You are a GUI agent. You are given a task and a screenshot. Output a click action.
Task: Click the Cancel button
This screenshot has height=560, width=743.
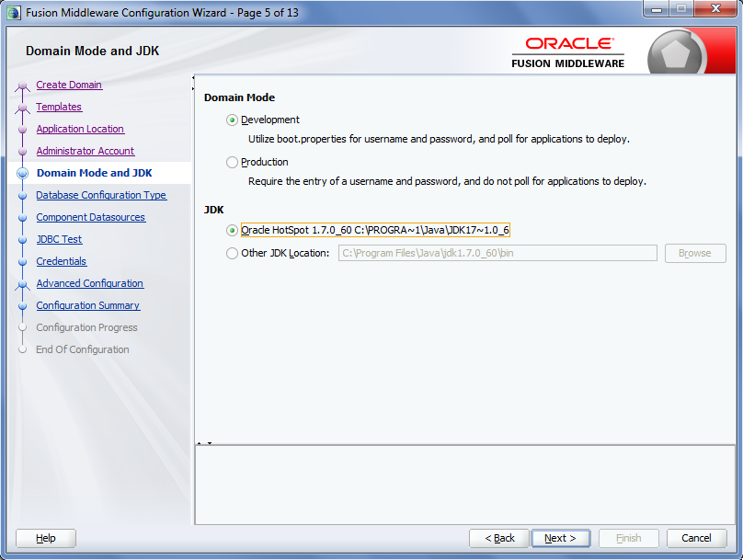pyautogui.click(x=697, y=538)
